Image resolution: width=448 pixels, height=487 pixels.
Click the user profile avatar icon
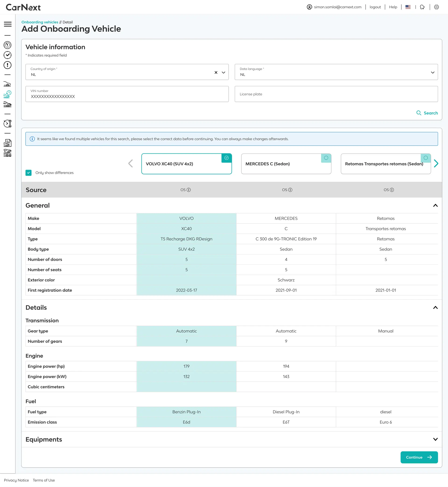click(x=309, y=7)
